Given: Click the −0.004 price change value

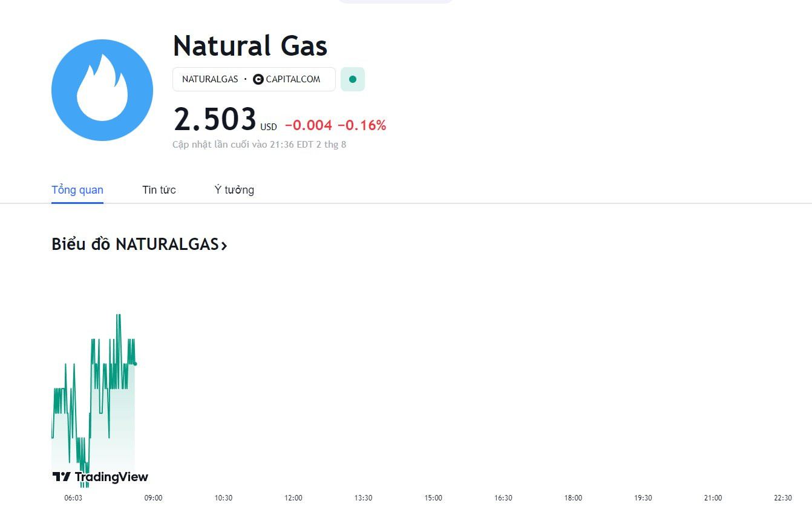Looking at the screenshot, I should [x=309, y=125].
